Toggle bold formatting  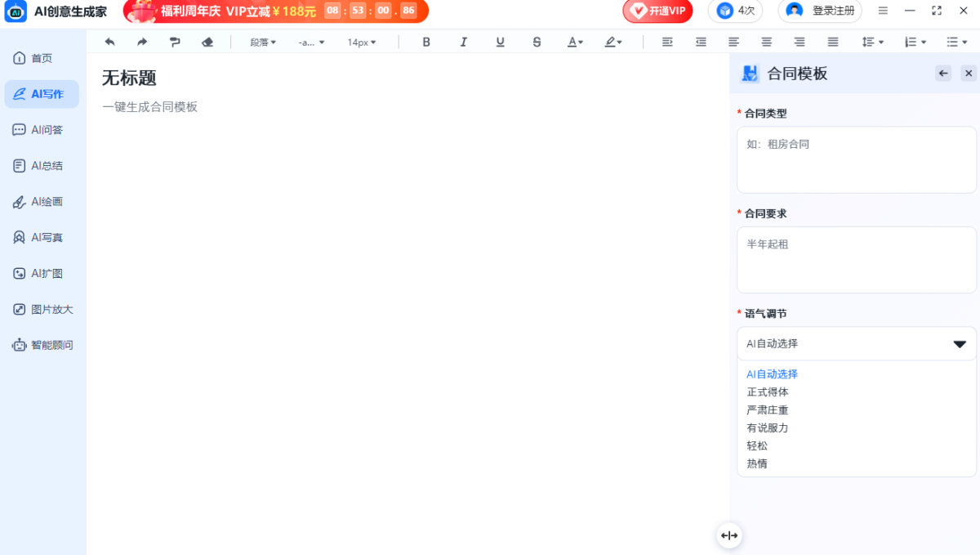426,42
